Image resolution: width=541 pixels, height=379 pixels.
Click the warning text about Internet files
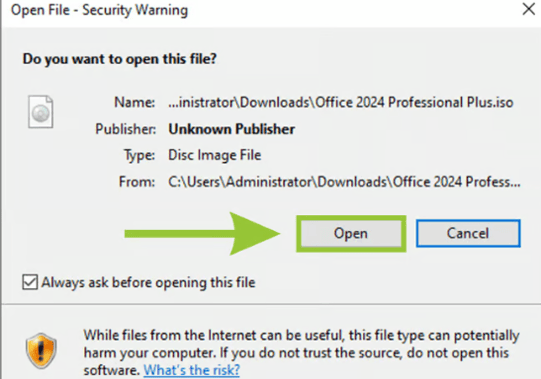click(x=302, y=352)
